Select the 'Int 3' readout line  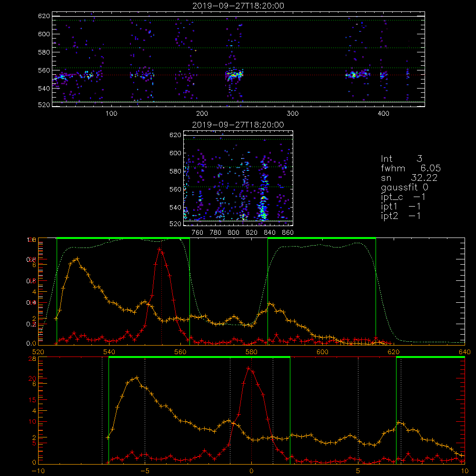click(402, 159)
